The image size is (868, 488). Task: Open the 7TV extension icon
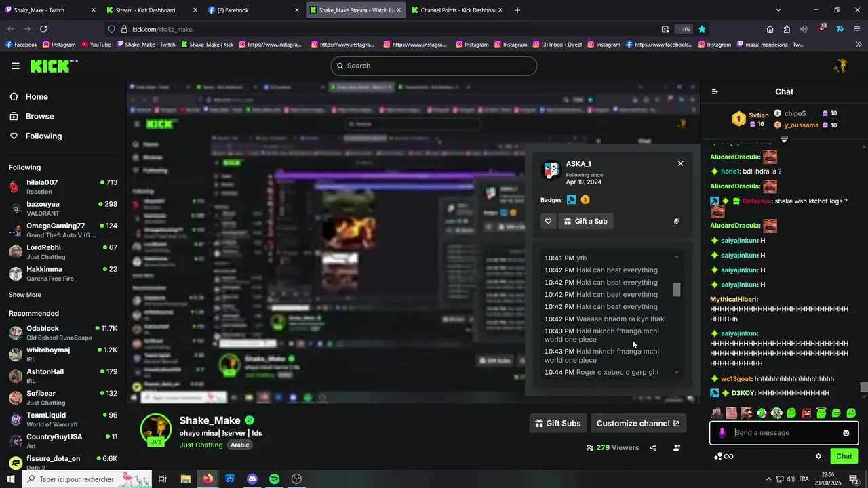click(840, 29)
